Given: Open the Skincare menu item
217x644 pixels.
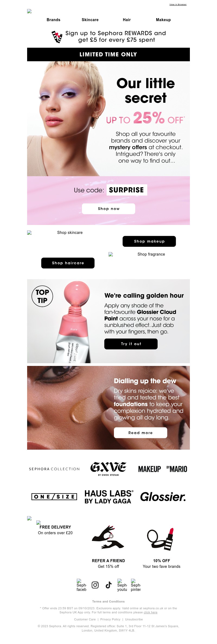Looking at the screenshot, I should coord(90,20).
